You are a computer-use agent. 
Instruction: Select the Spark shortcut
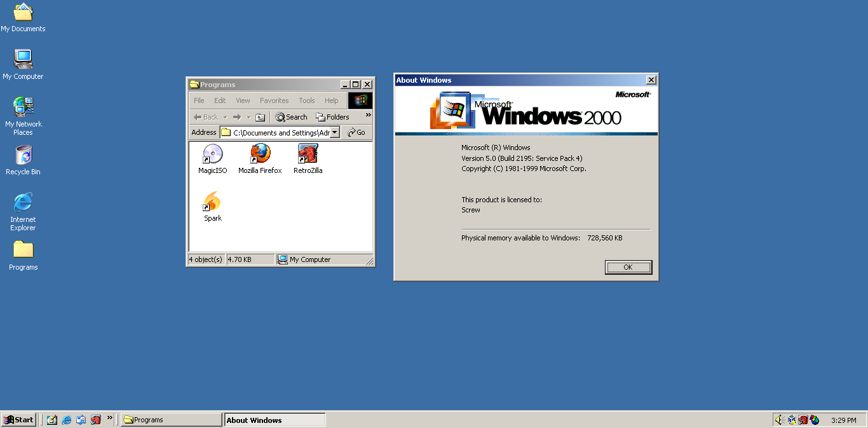tap(212, 207)
